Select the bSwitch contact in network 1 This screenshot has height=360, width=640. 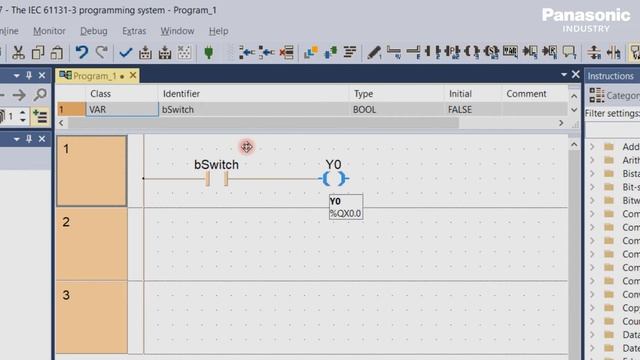[x=217, y=178]
